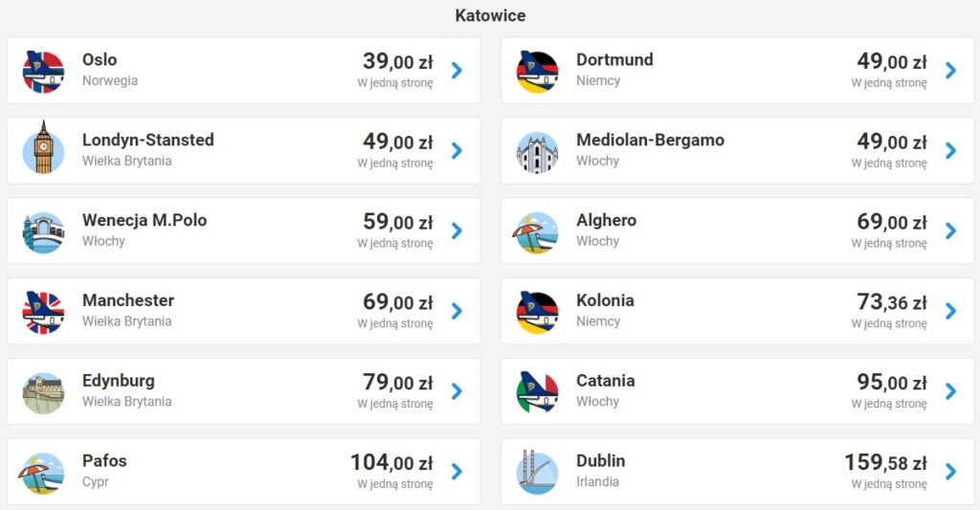Select the Edynburg 79,00 zł price

397,383
